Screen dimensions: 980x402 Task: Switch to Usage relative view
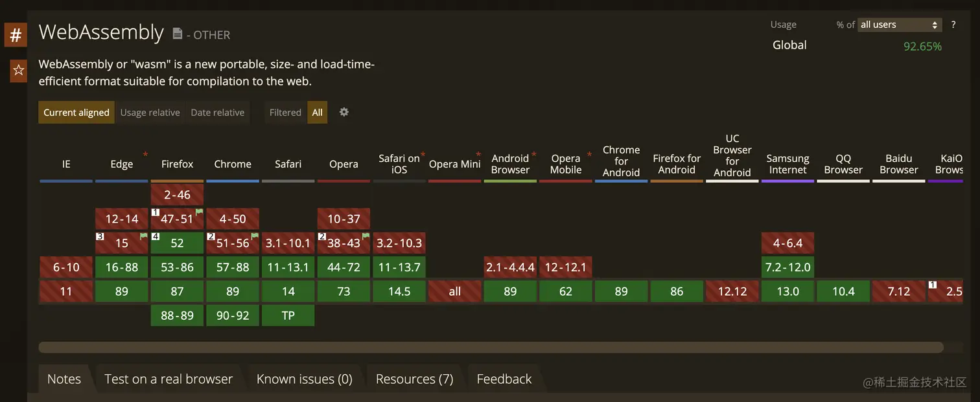tap(150, 112)
